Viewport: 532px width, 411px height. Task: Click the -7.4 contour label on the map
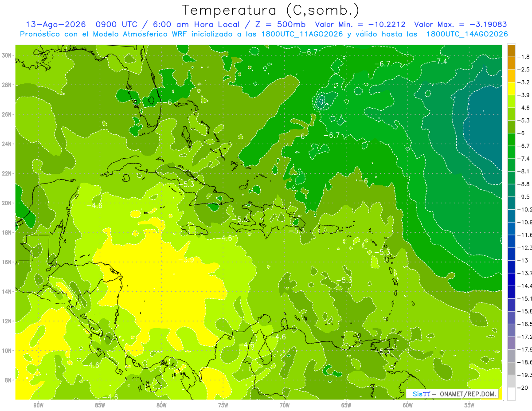click(x=440, y=62)
